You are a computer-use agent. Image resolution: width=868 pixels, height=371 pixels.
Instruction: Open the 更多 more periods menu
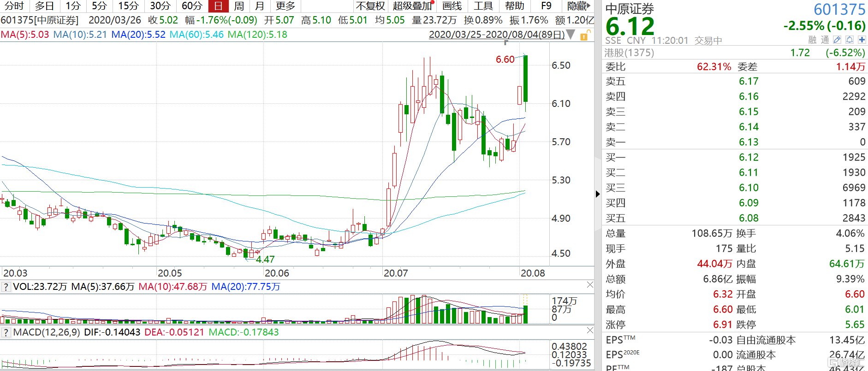click(x=285, y=6)
